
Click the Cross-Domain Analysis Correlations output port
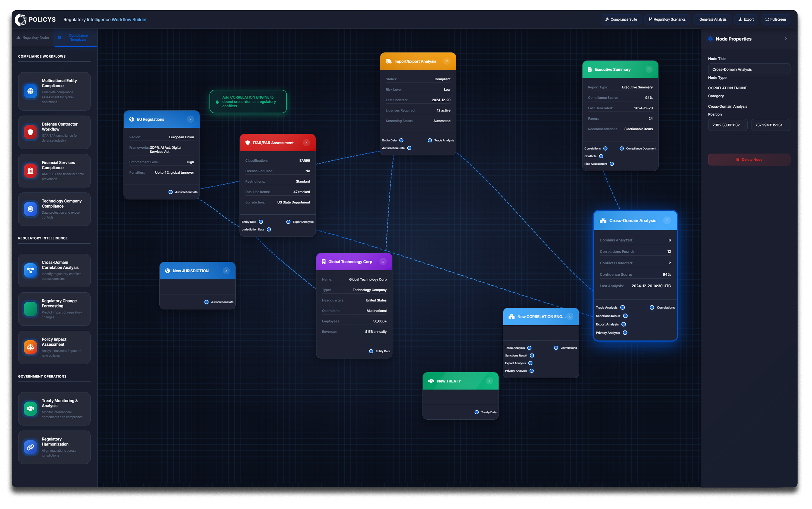(652, 307)
